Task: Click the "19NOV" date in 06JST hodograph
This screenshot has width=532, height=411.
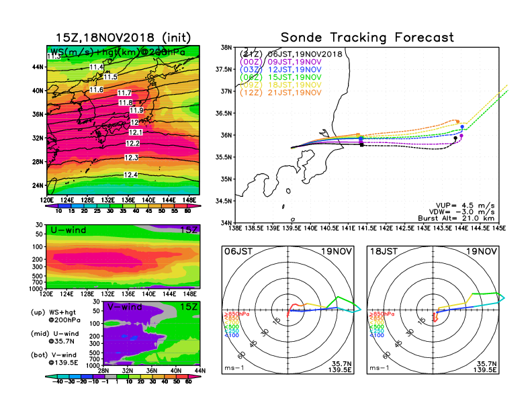Action: (x=337, y=252)
